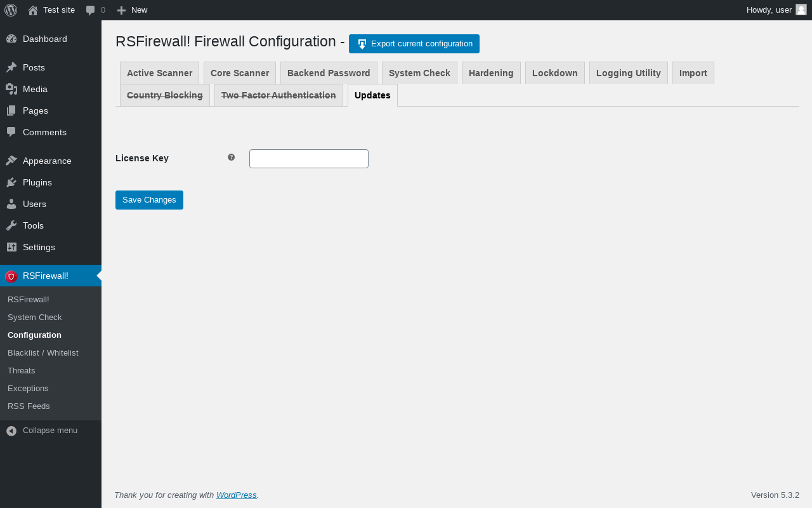Open the New content menu label

tap(140, 10)
